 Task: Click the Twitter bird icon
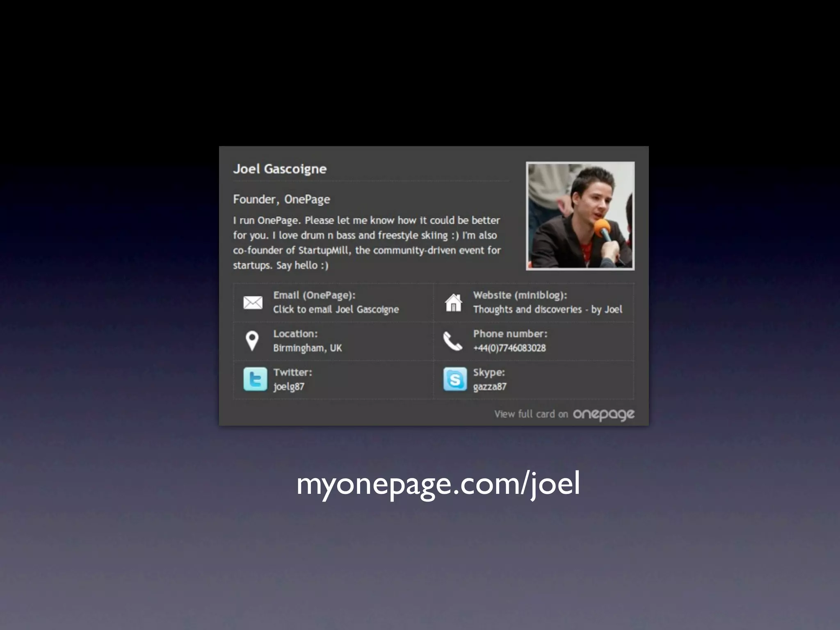[x=255, y=379]
